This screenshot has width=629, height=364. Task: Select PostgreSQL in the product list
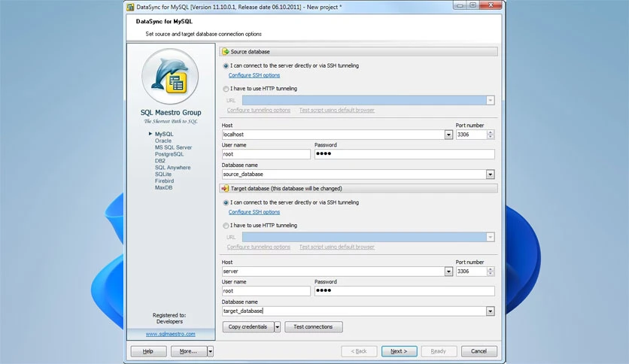(x=169, y=154)
